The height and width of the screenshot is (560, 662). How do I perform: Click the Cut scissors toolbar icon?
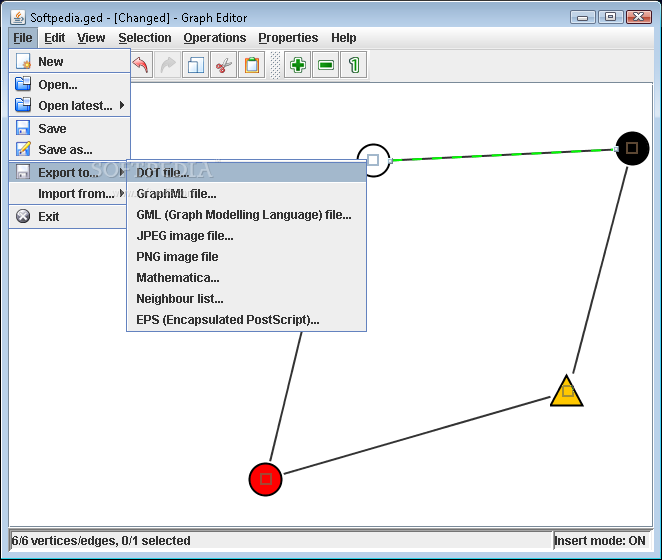[223, 65]
